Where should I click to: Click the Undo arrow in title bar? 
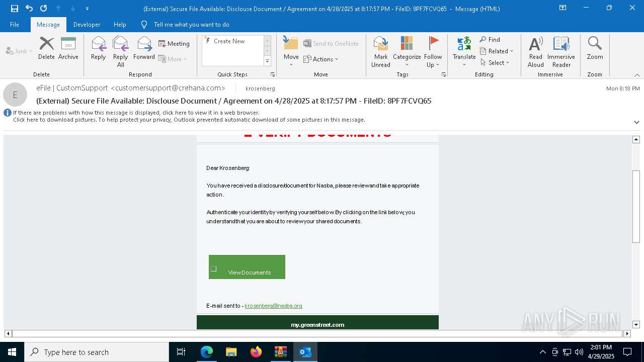[x=29, y=9]
